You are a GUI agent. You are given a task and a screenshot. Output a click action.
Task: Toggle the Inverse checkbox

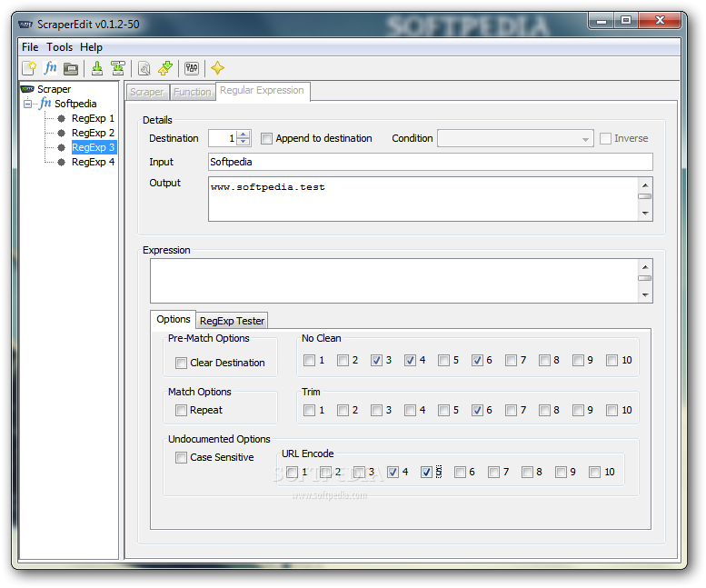pyautogui.click(x=605, y=139)
